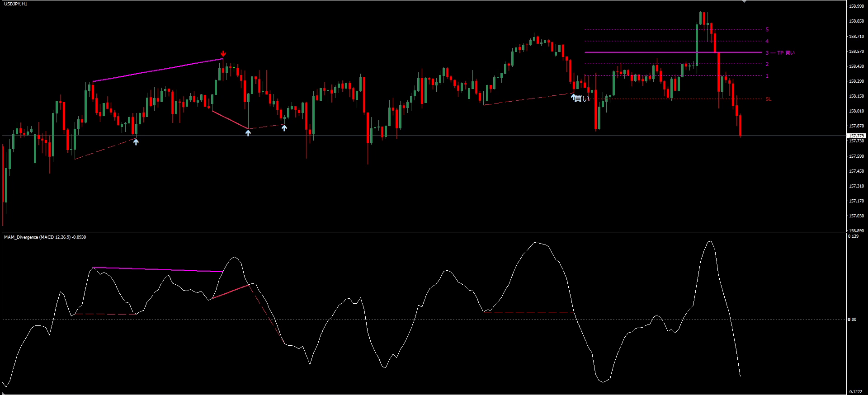
Task: Select the 買い buy label on the chart
Action: click(582, 99)
